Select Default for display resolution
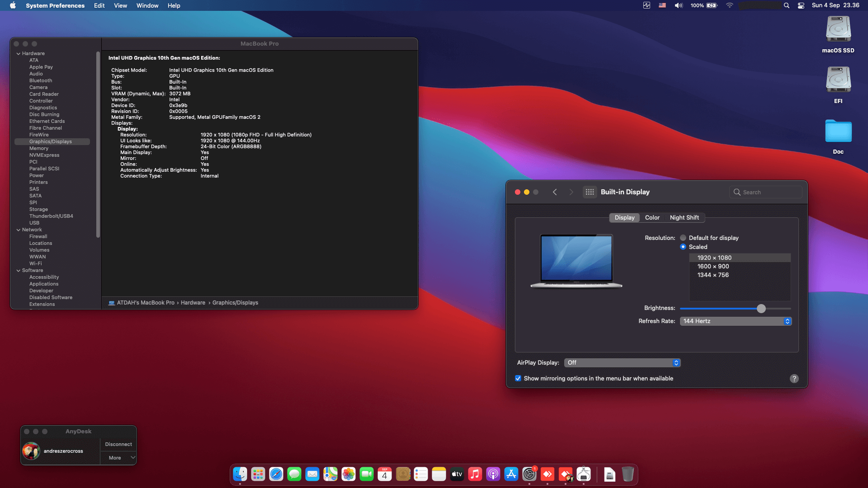 pos(683,238)
